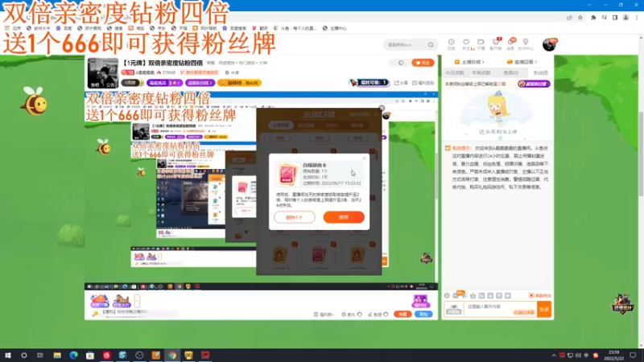Switch to the VIP guests tab
Viewport: 644px width, 362px height.
pos(510,72)
